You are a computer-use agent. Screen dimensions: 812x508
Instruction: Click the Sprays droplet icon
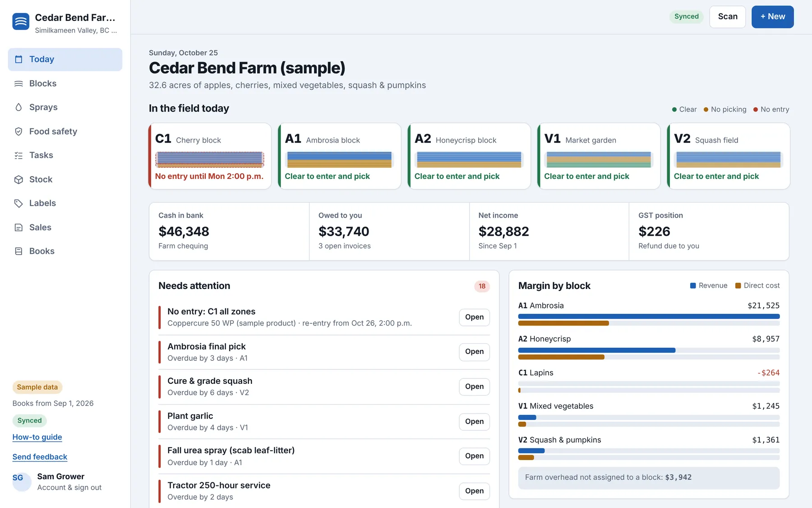point(18,107)
